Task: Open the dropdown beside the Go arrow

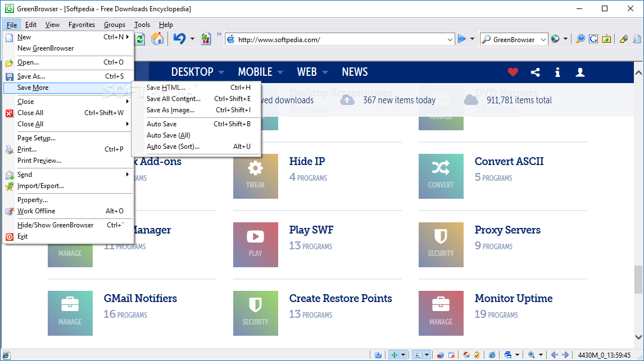Action: click(x=472, y=39)
